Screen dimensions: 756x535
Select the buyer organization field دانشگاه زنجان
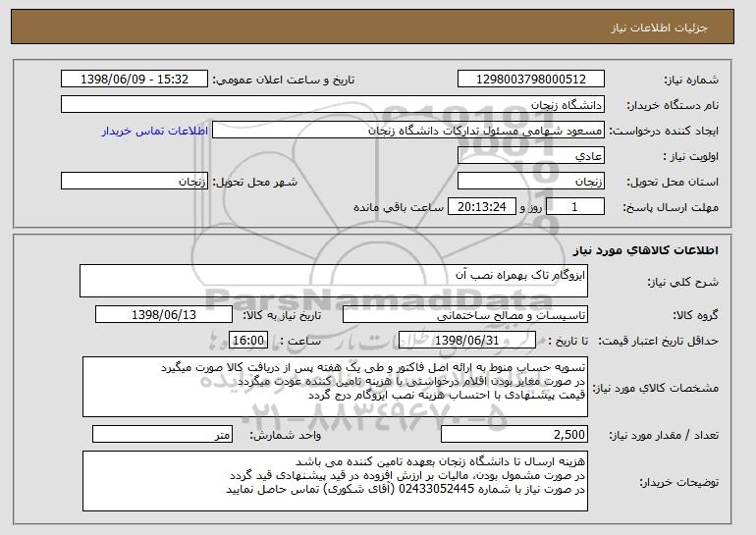(x=333, y=105)
